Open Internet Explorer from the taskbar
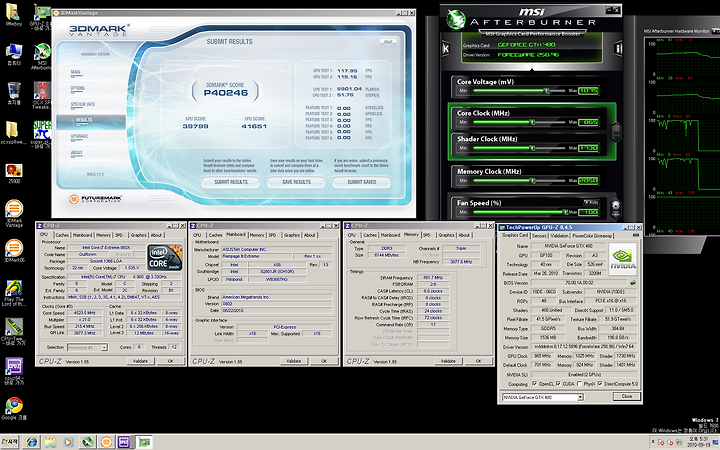720x450 pixels. 32,442
